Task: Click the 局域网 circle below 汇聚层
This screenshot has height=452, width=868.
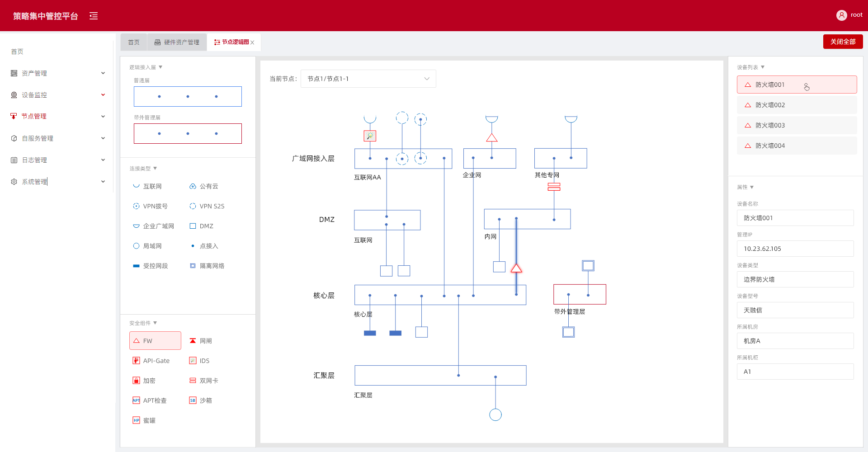Action: [495, 415]
